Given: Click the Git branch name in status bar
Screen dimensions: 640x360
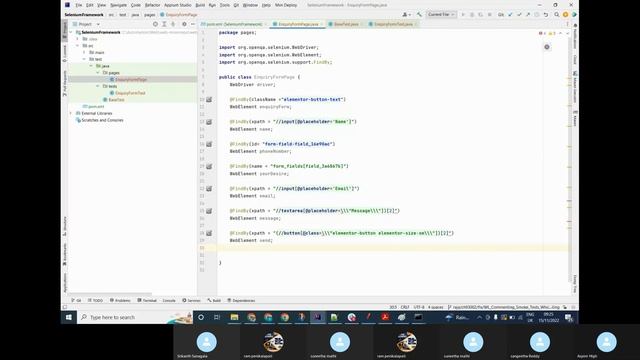Looking at the screenshot, I should (503, 307).
